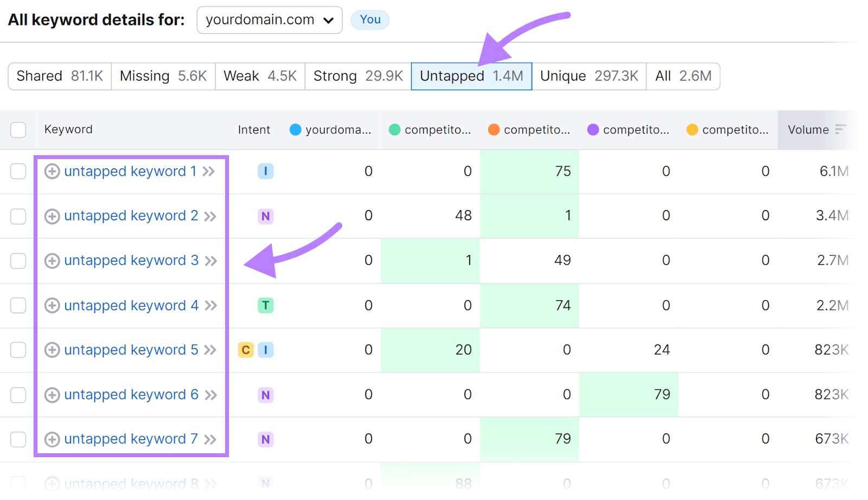Click the green dot on first competitor column

tap(394, 130)
